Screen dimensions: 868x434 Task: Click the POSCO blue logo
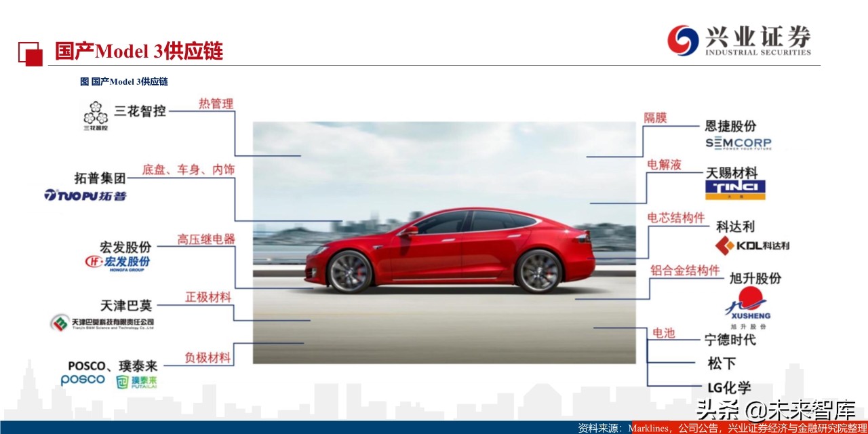pyautogui.click(x=83, y=380)
